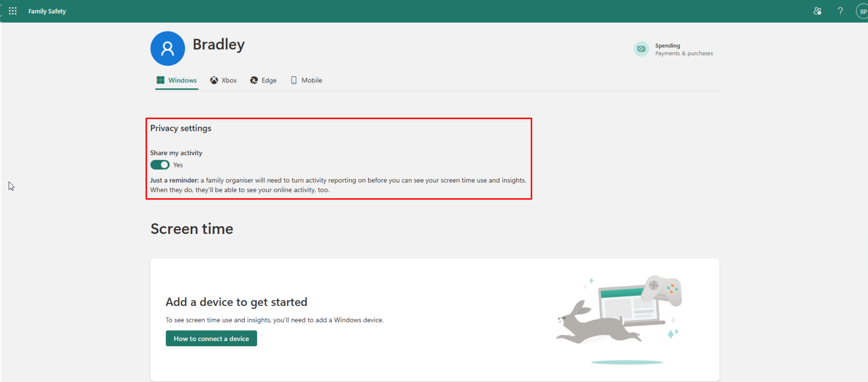868x382 pixels.
Task: Click the Bradley name heading
Action: [219, 44]
